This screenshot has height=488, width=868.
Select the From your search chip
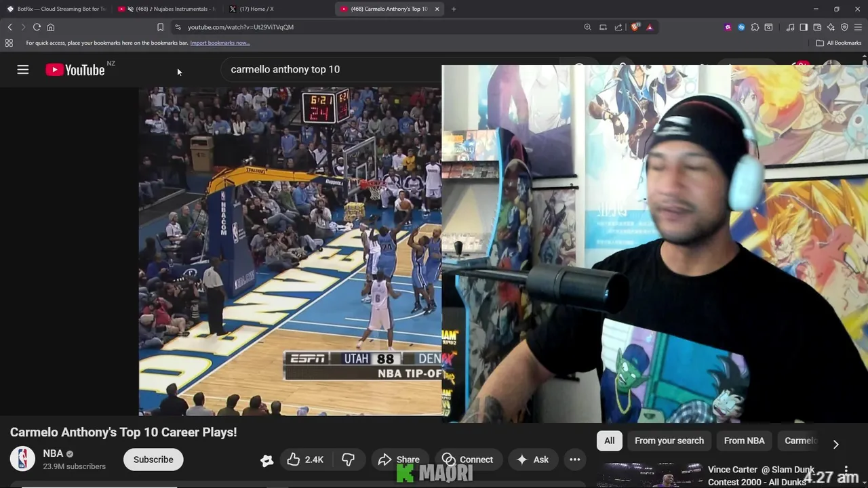pos(669,441)
